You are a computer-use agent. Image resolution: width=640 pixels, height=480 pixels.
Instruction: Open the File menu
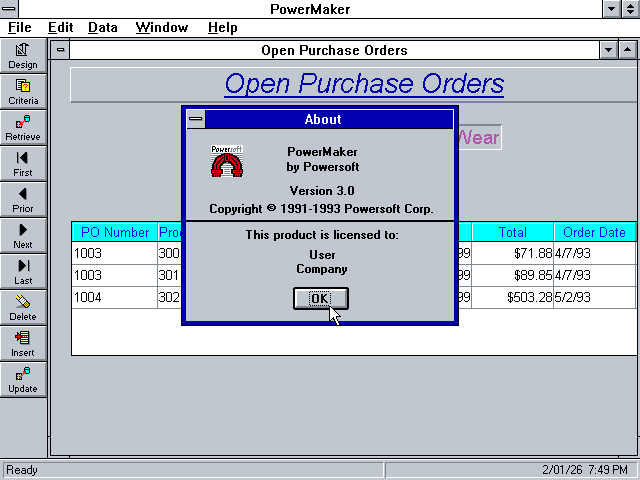19,28
